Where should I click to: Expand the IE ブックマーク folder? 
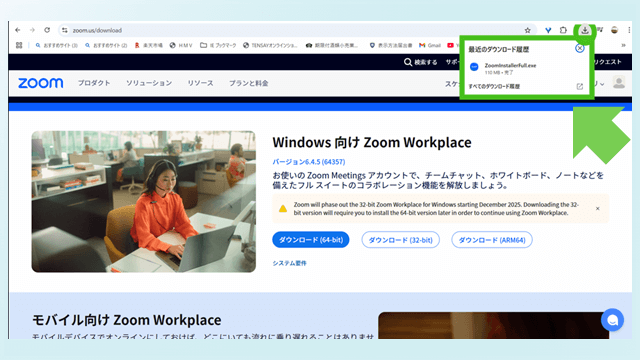218,45
